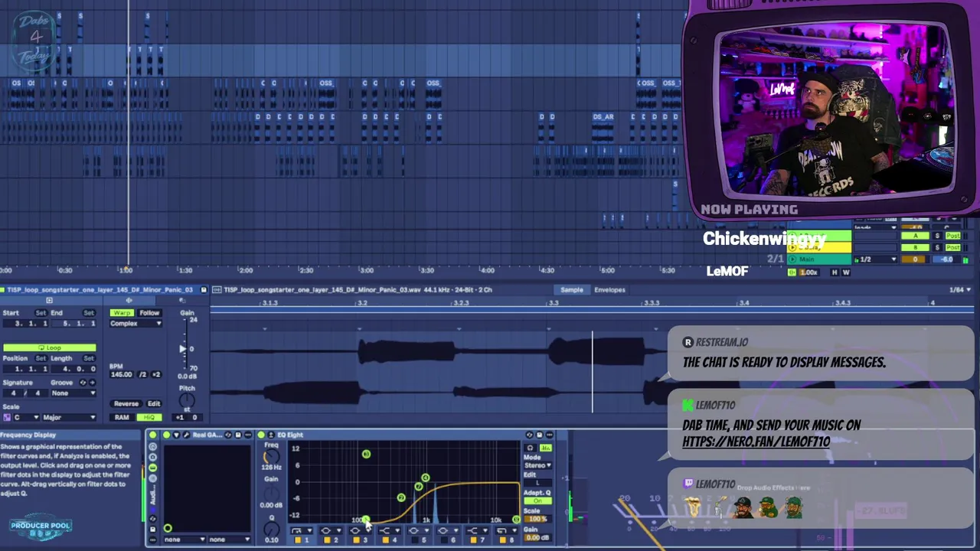Click the clip Edit button
Screen dimensions: 980x551
point(154,403)
